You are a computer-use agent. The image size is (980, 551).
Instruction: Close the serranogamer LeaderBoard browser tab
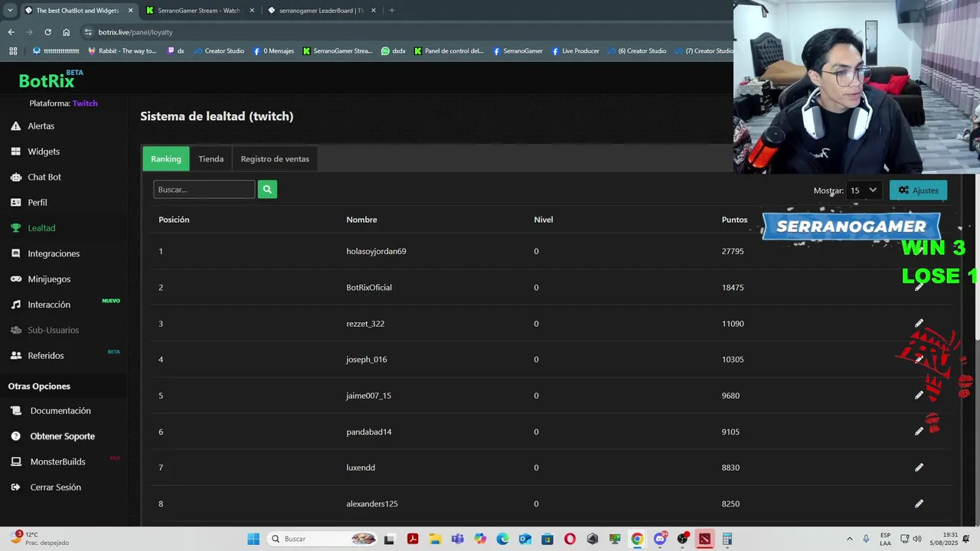375,11
